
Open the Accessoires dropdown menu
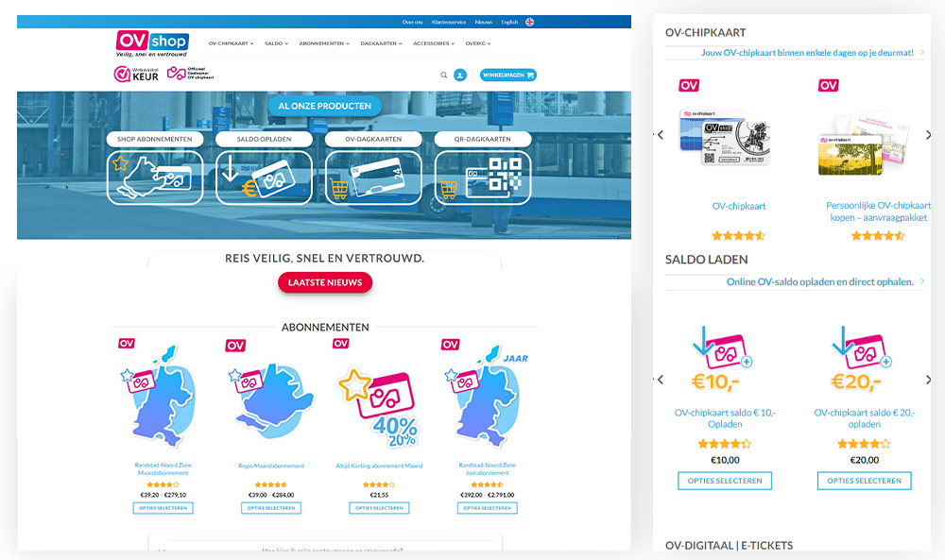coord(433,43)
